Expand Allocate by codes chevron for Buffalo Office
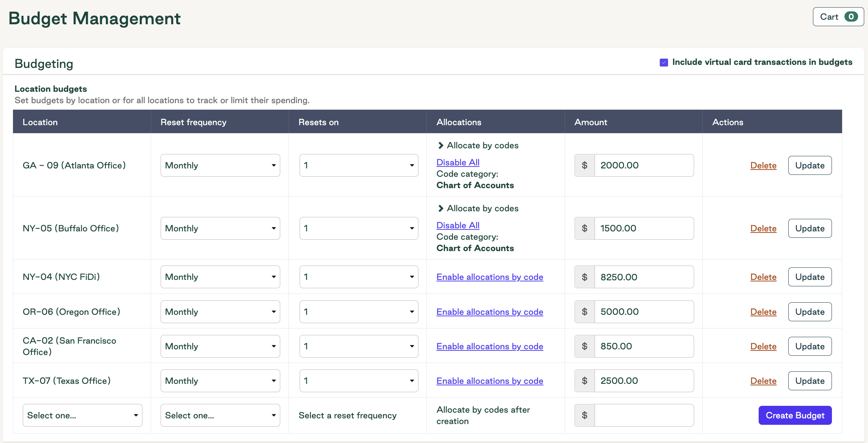 pyautogui.click(x=440, y=208)
